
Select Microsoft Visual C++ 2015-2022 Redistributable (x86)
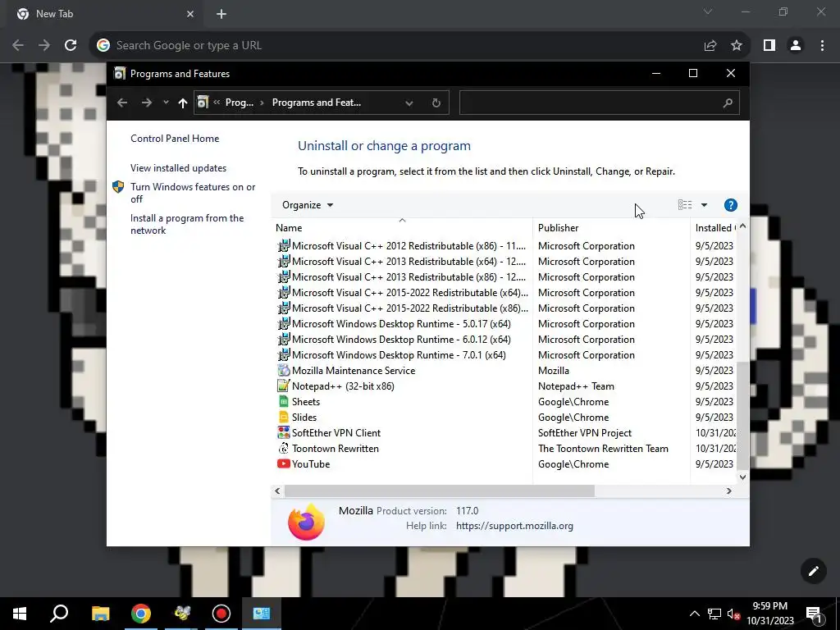click(x=402, y=308)
